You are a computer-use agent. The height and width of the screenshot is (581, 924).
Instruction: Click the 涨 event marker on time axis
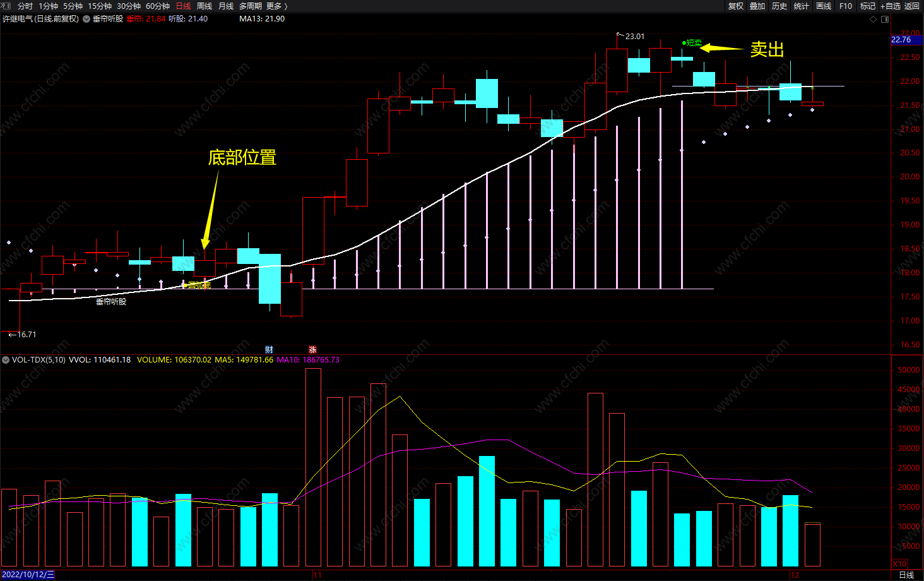click(x=312, y=350)
